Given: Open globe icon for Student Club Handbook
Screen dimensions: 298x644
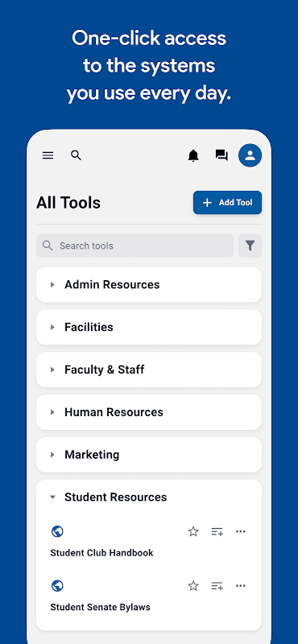Looking at the screenshot, I should tap(57, 532).
